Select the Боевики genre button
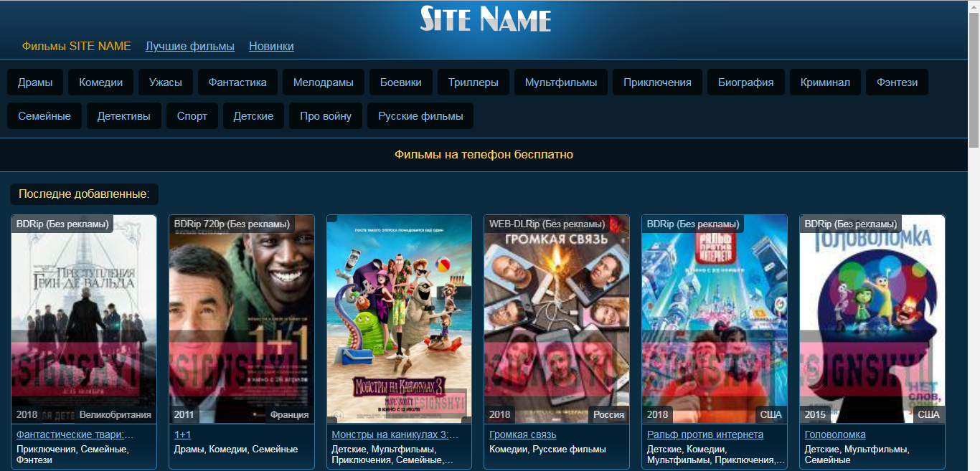 (x=401, y=82)
